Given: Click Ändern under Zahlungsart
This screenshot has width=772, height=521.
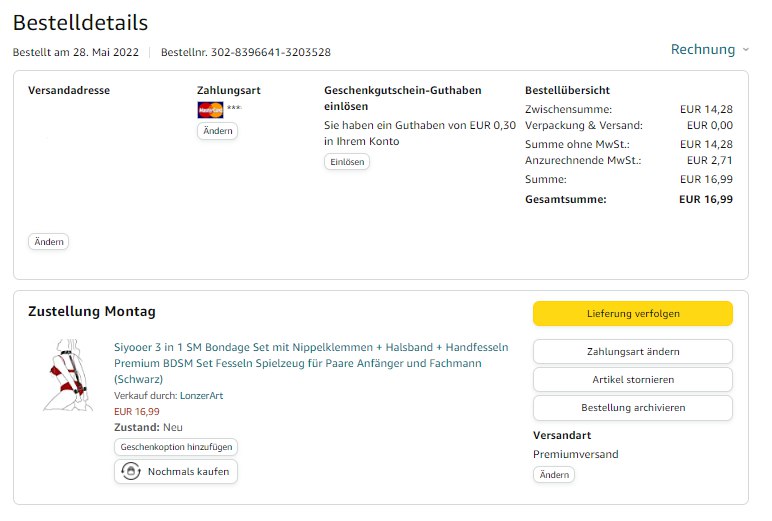Looking at the screenshot, I should tap(217, 131).
